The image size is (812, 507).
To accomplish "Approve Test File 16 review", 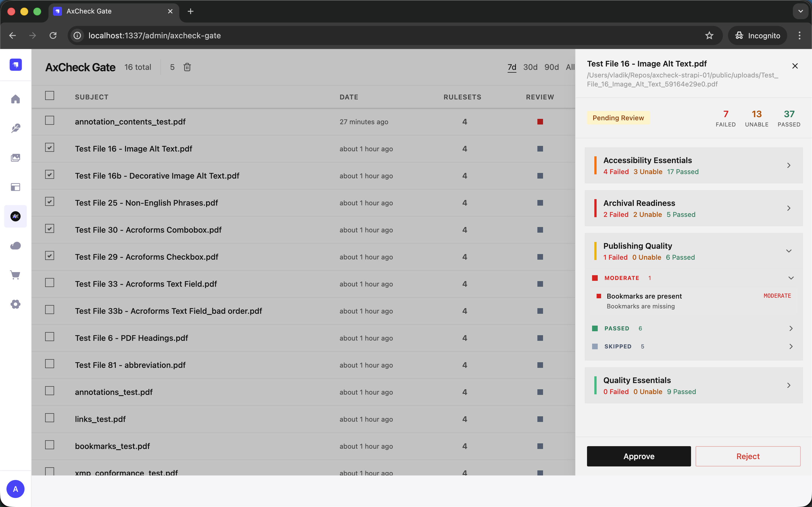I will click(x=638, y=456).
